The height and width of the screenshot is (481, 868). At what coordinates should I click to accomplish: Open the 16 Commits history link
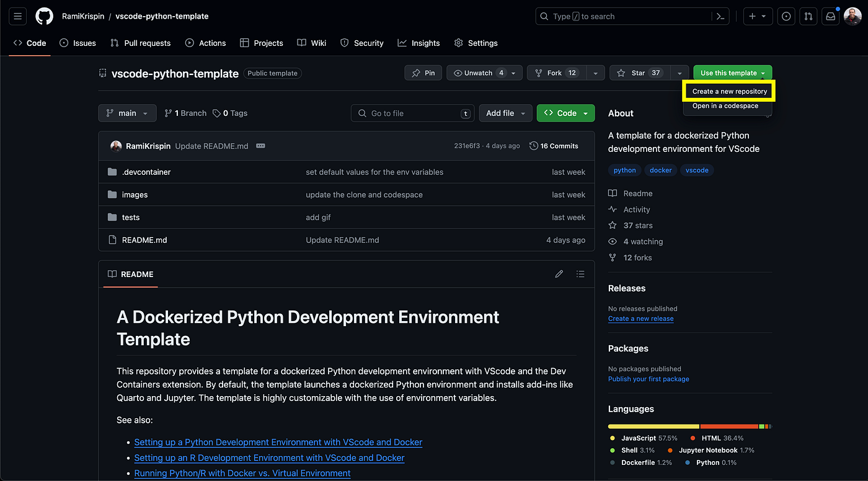click(x=554, y=146)
